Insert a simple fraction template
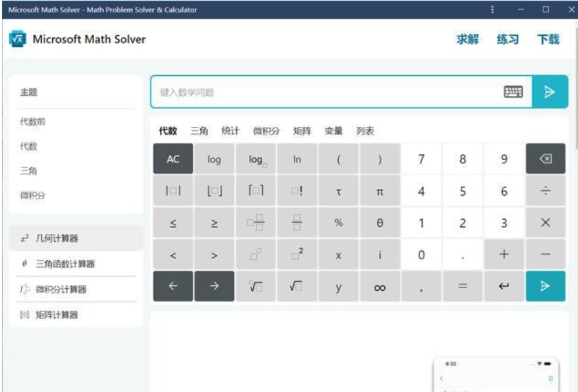 [x=297, y=223]
